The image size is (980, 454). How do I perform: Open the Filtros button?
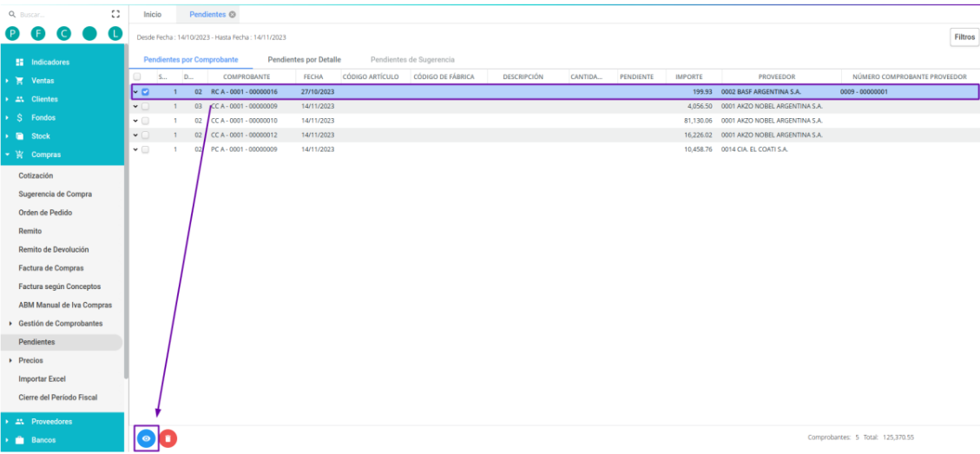click(964, 37)
